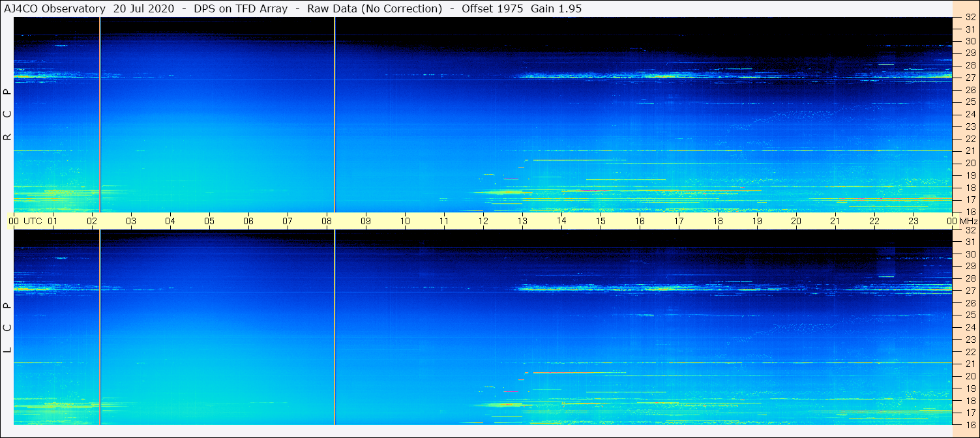
Task: Click the 20 MHz label on LCP frequency scale
Action: (970, 376)
